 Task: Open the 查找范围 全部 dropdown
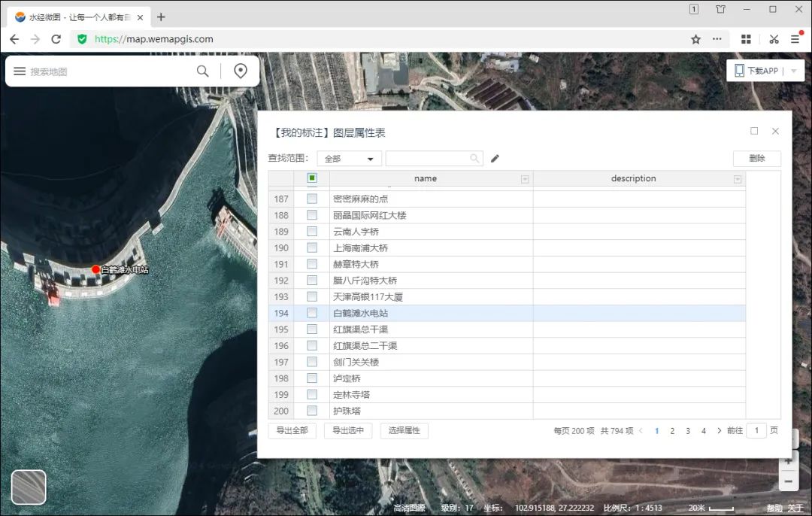pos(348,158)
